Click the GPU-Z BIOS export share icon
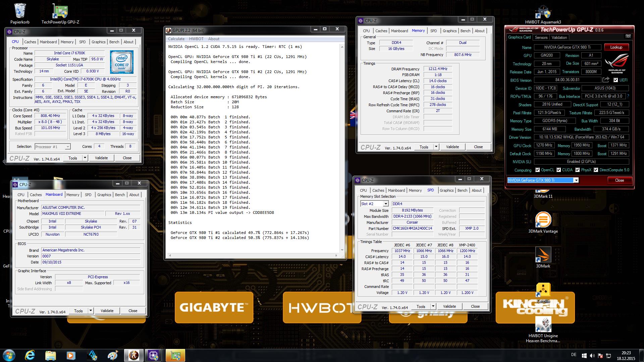 click(606, 80)
